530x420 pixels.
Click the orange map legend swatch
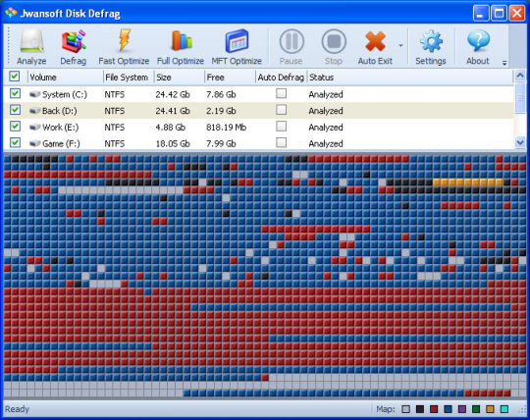click(490, 409)
